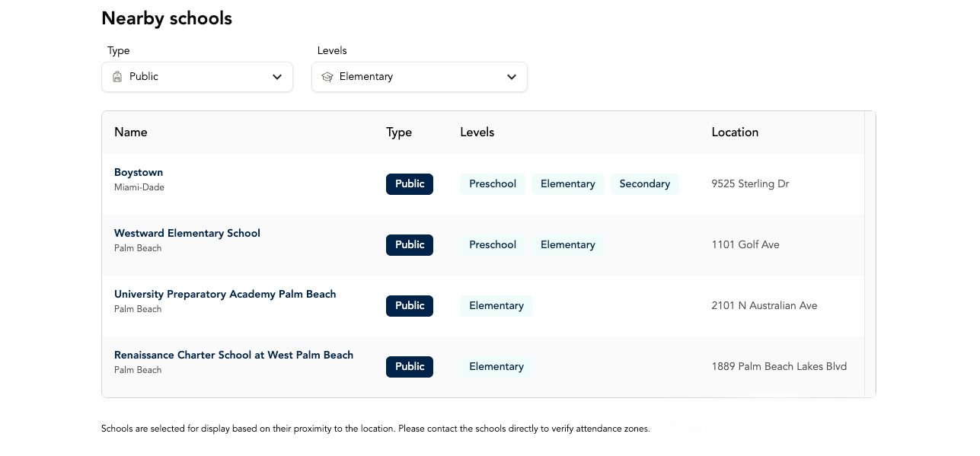Image resolution: width=980 pixels, height=456 pixels.
Task: Select the Levels column header
Action: [477, 132]
